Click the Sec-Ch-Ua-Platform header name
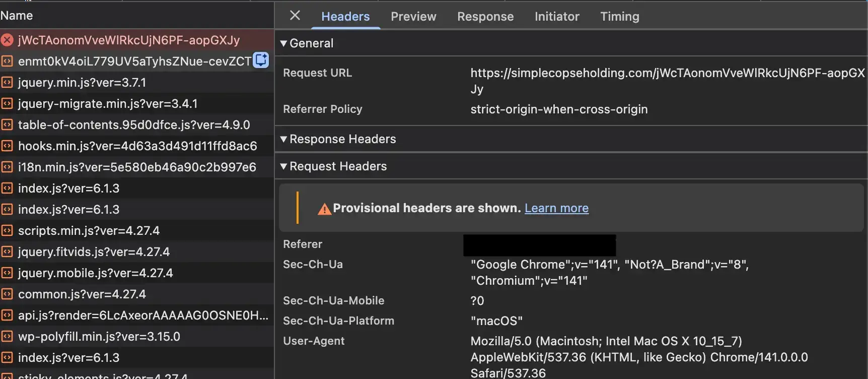Screen dimensions: 868x379 point(338,321)
